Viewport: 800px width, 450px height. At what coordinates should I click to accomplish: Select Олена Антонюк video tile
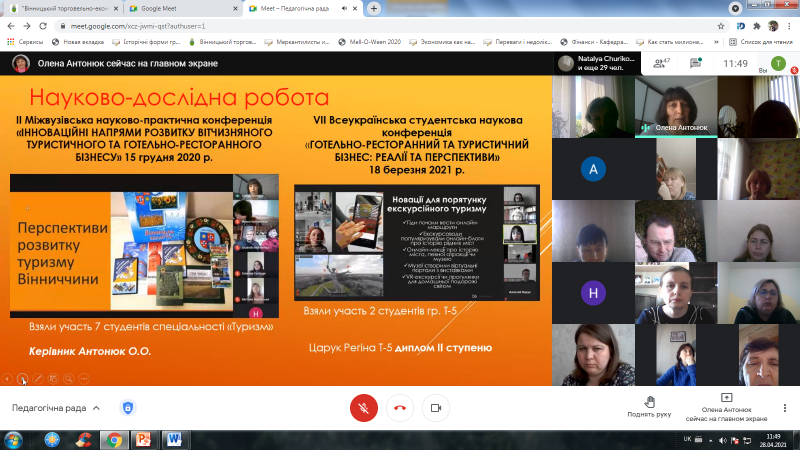(x=676, y=107)
